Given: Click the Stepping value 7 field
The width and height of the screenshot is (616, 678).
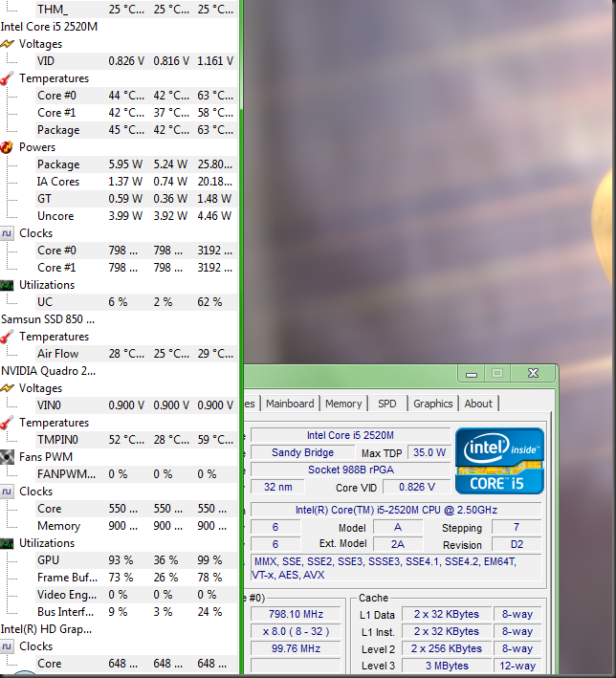Looking at the screenshot, I should pos(517,527).
